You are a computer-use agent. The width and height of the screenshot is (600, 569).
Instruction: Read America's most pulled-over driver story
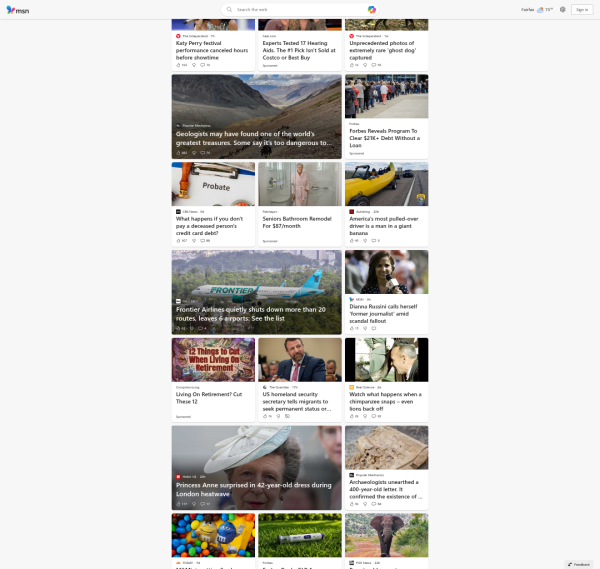click(384, 226)
